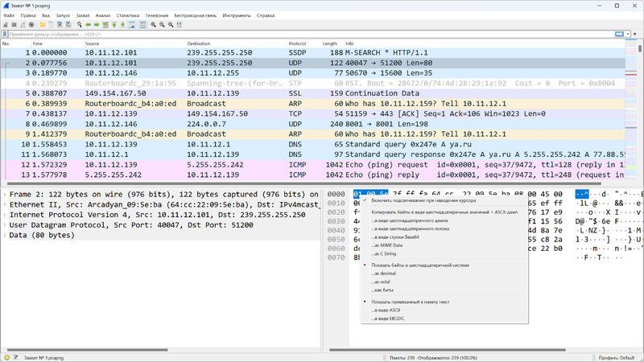Go back to previous packet (left arrow)
Image resolution: width=644 pixels, height=362 pixels.
click(88, 25)
